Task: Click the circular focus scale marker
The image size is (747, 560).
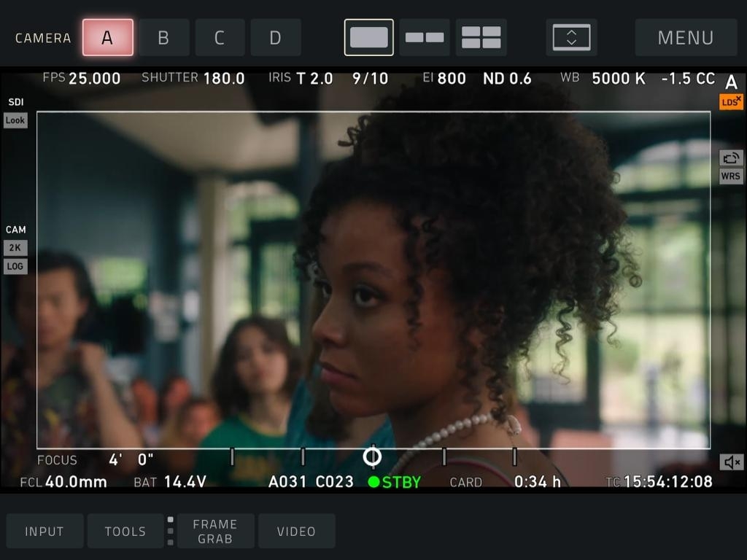Action: point(372,456)
